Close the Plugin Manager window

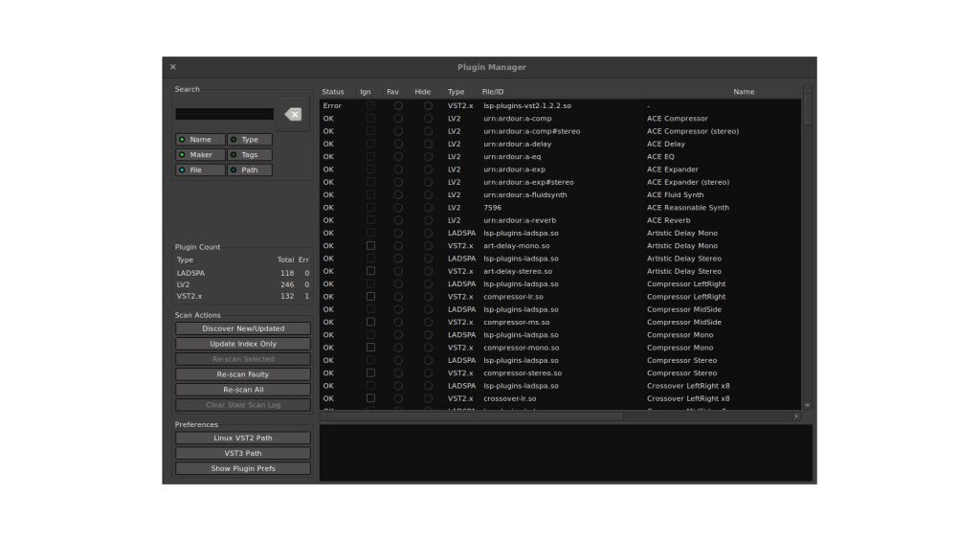click(x=173, y=67)
